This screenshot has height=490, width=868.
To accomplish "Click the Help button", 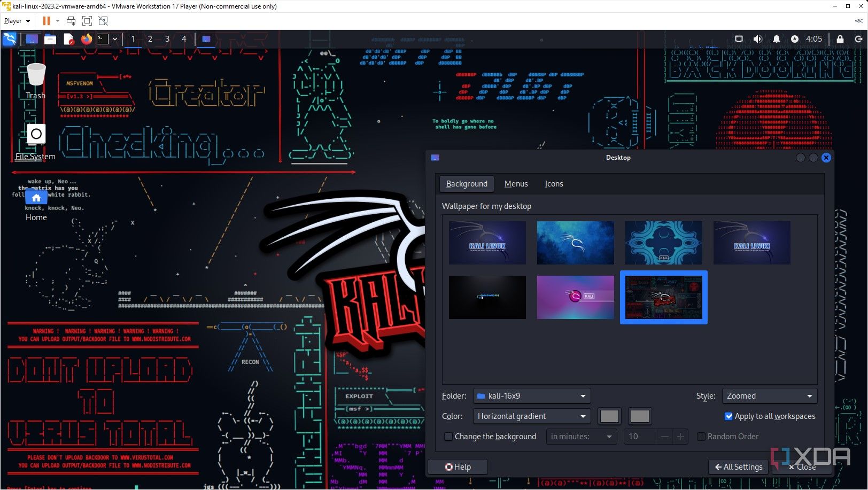I will pos(458,467).
